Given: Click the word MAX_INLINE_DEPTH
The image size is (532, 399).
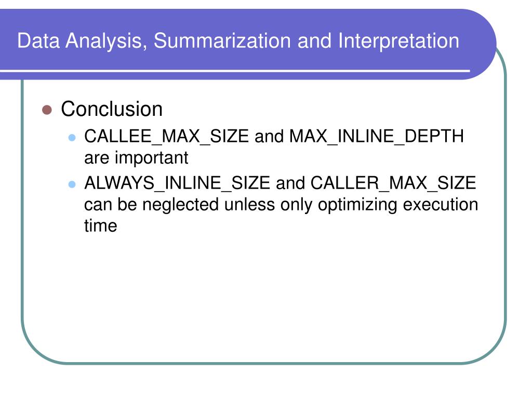Looking at the screenshot, I should (376, 137).
